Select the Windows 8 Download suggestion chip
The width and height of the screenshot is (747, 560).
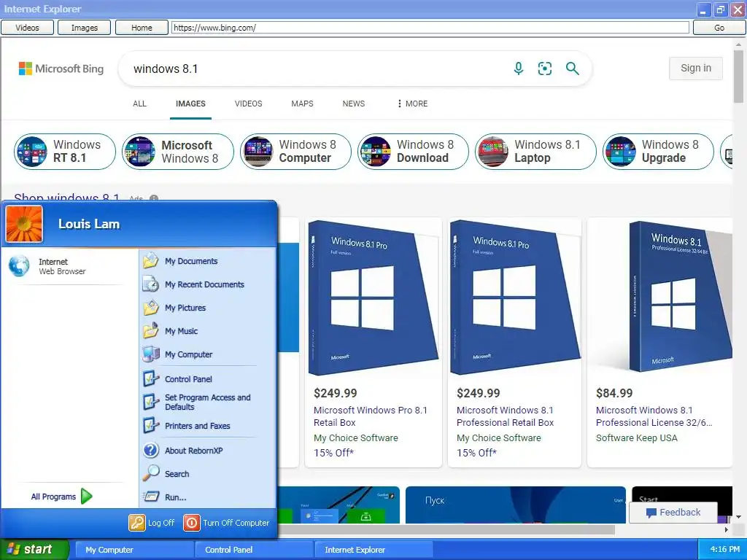click(x=413, y=152)
